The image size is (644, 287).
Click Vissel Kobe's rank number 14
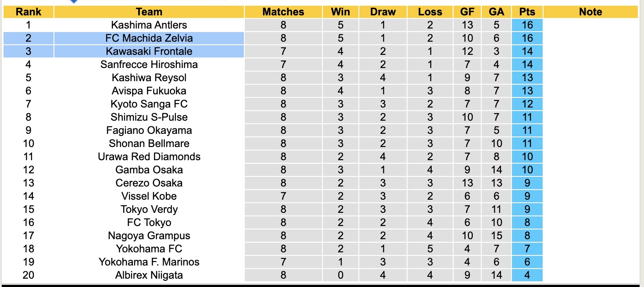pos(28,196)
